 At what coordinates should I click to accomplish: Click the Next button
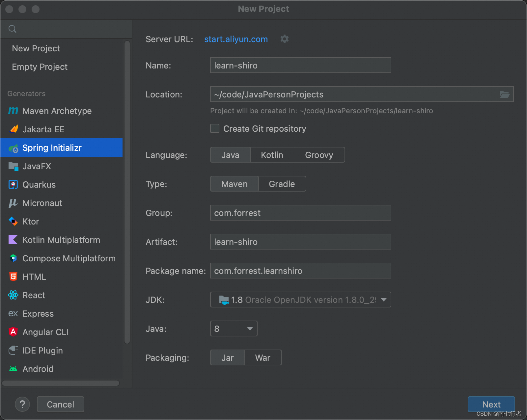(491, 404)
